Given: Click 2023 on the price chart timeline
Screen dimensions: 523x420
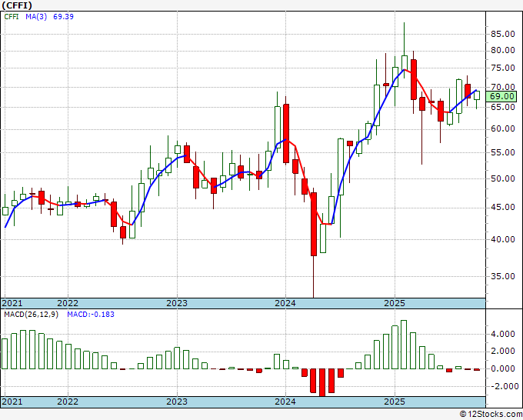Looking at the screenshot, I should coord(177,303).
